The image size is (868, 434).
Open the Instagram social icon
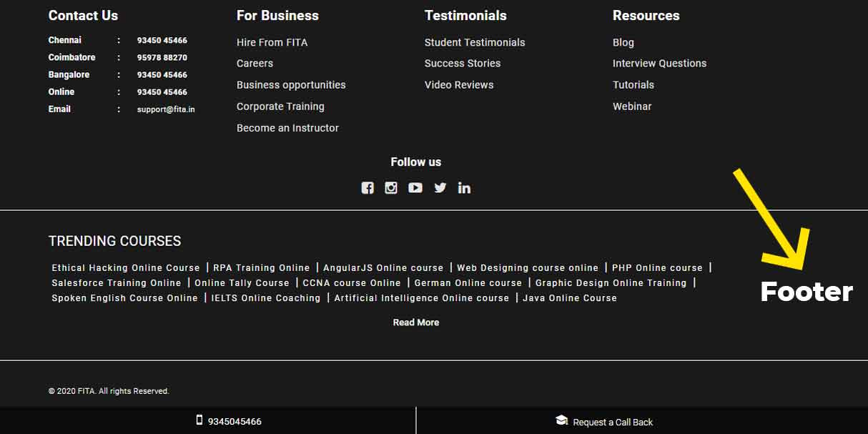391,188
